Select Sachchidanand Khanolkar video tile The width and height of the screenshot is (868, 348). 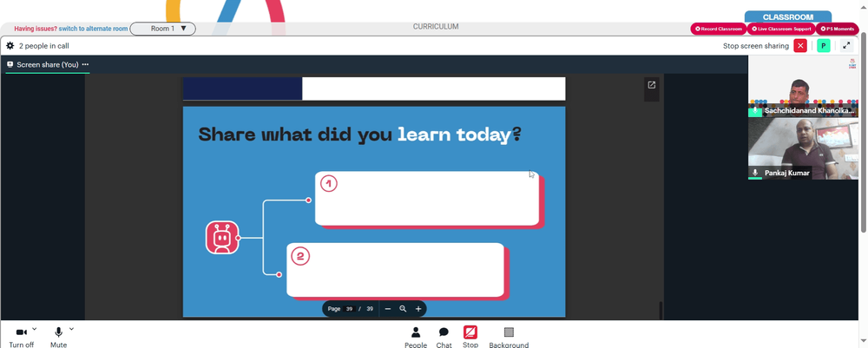[x=803, y=86]
